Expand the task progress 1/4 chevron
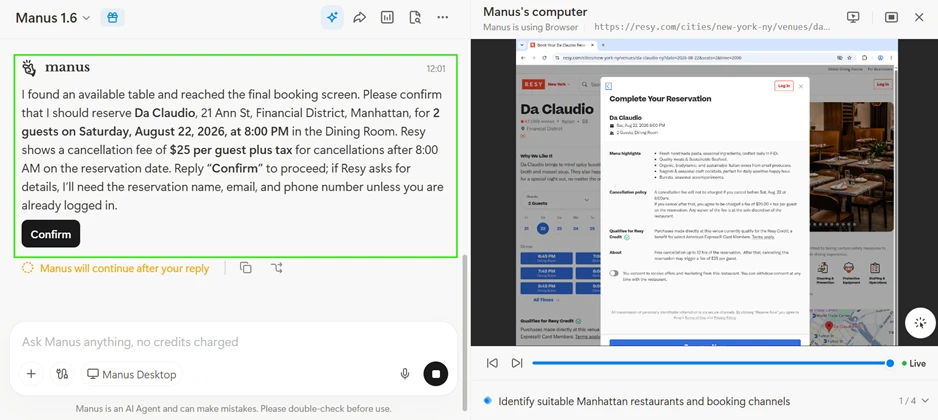938x420 pixels. click(x=925, y=401)
